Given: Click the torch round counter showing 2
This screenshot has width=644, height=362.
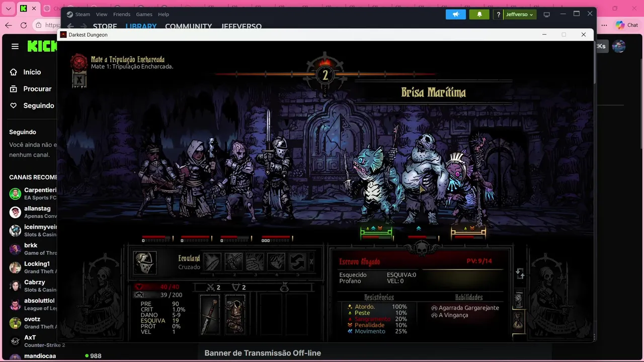Looking at the screenshot, I should (x=325, y=75).
